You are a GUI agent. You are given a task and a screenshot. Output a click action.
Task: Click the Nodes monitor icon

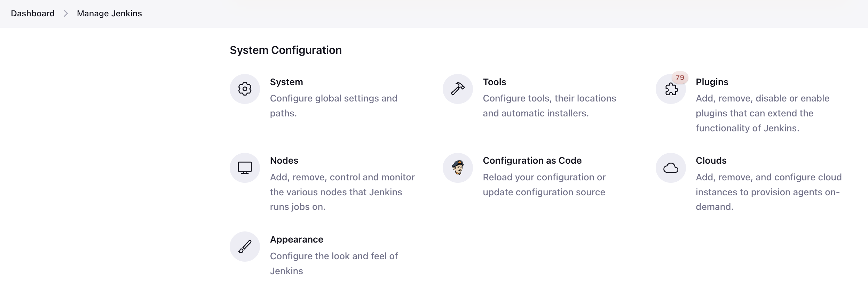click(245, 168)
